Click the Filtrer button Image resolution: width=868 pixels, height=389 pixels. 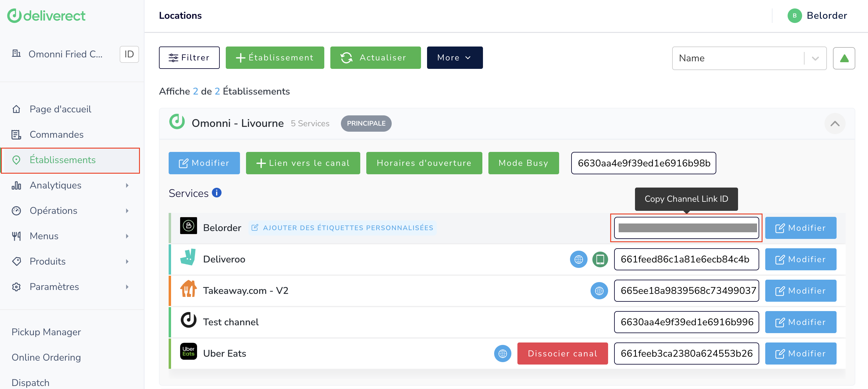189,58
